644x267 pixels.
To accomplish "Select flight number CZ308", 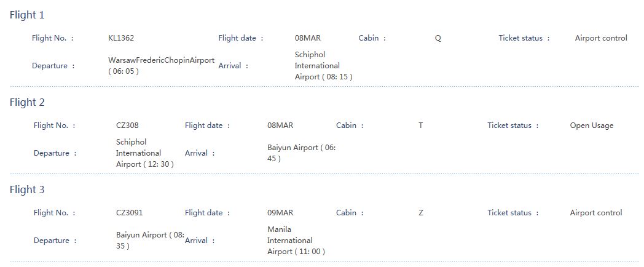I will point(127,126).
